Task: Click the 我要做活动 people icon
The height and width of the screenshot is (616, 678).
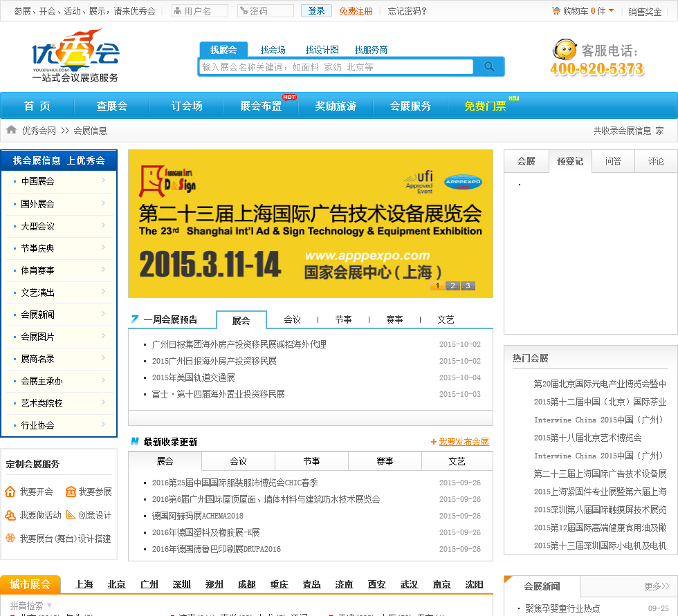Action: (10, 515)
